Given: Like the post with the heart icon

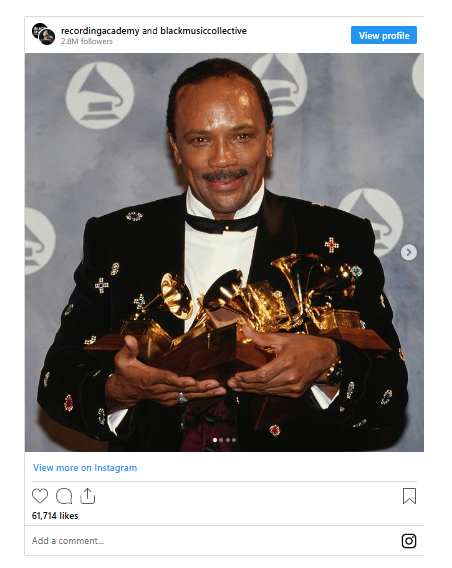Looking at the screenshot, I should [x=40, y=496].
